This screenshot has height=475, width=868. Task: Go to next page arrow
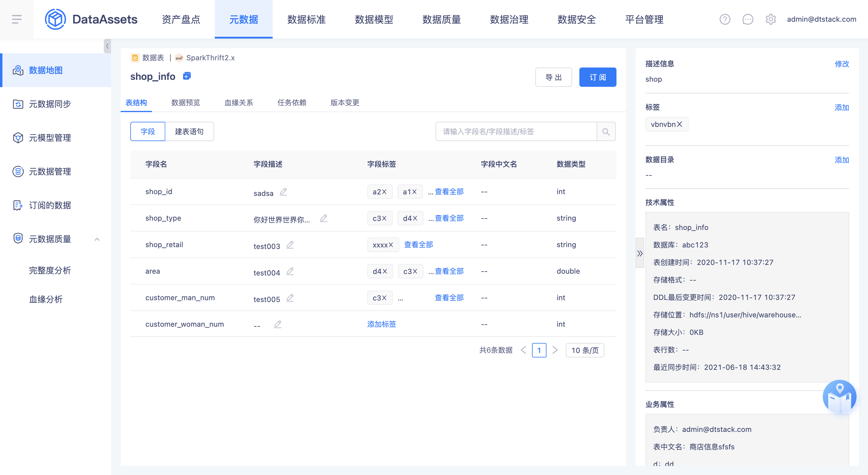(555, 350)
